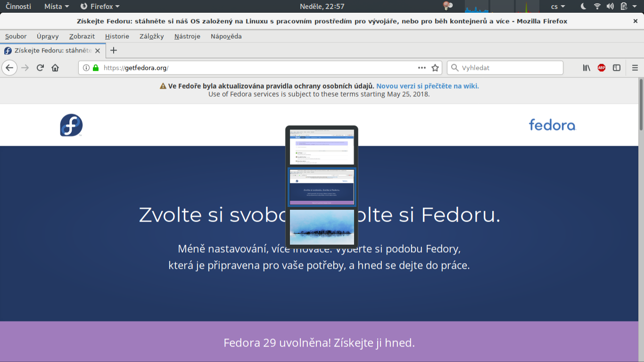Open the Nápověda menu
Screen dimensions: 644x362
226,36
